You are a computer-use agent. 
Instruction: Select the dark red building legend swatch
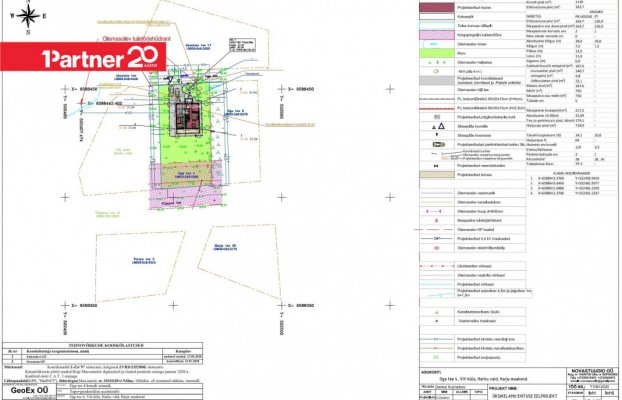coord(437,8)
